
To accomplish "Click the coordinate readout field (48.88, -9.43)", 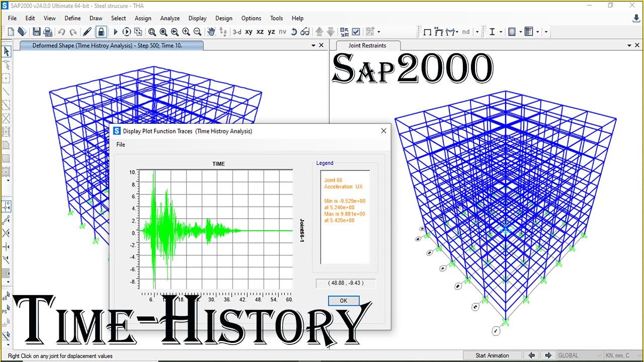I will tap(345, 283).
